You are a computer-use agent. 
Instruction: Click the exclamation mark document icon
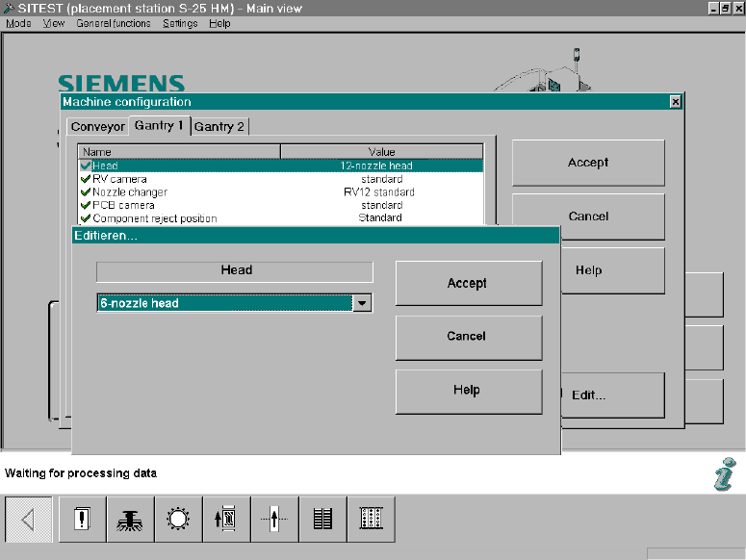(83, 521)
